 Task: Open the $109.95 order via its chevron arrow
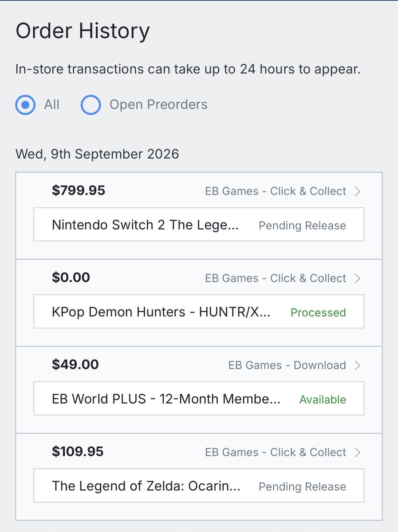pos(358,452)
